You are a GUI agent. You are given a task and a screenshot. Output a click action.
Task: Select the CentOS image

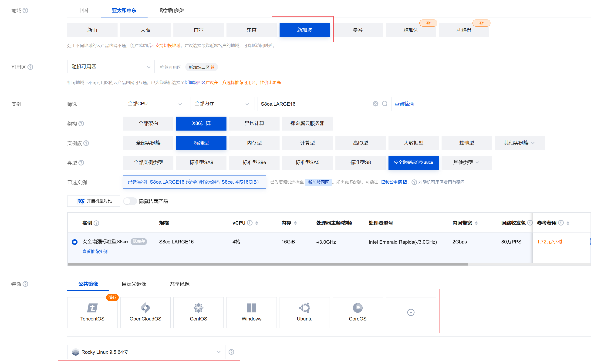(199, 313)
